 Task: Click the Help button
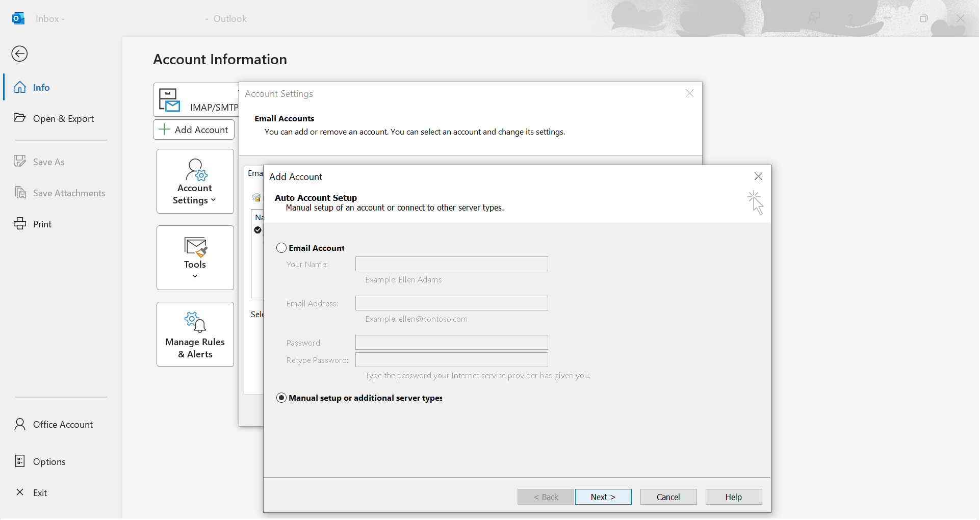tap(734, 497)
